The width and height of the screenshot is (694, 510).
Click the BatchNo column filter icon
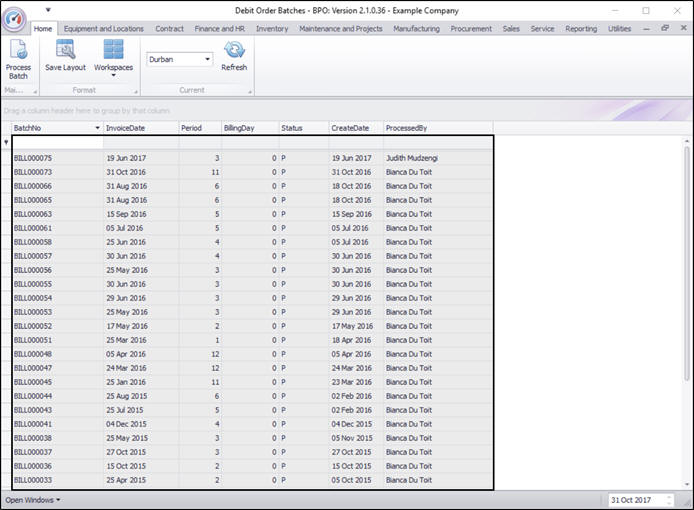tap(97, 128)
